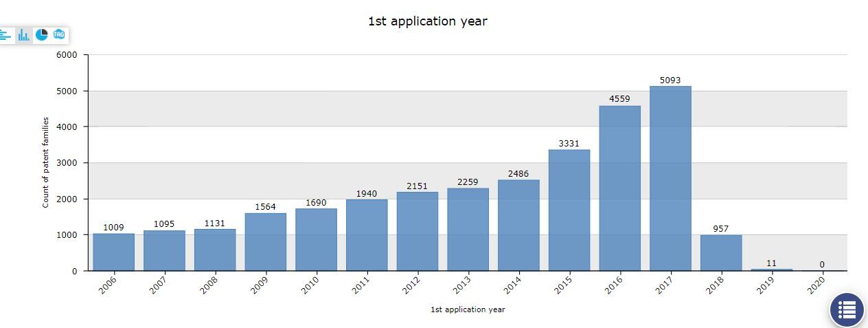Open the round list menu button

pyautogui.click(x=847, y=309)
